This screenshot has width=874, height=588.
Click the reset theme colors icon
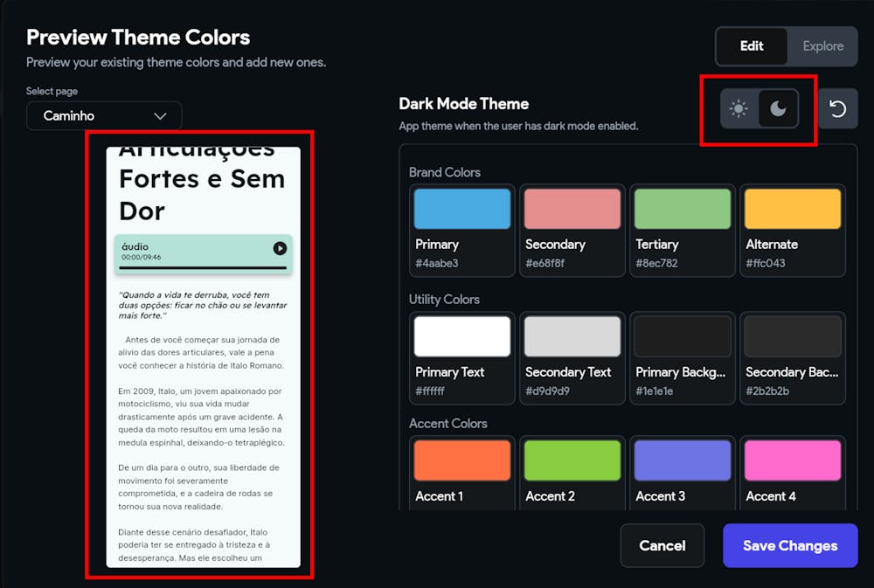pos(837,109)
